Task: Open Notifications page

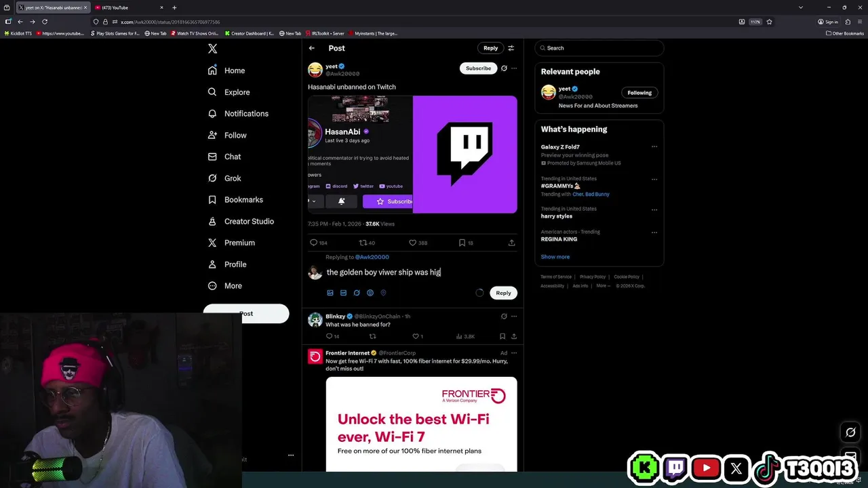Action: (238, 114)
